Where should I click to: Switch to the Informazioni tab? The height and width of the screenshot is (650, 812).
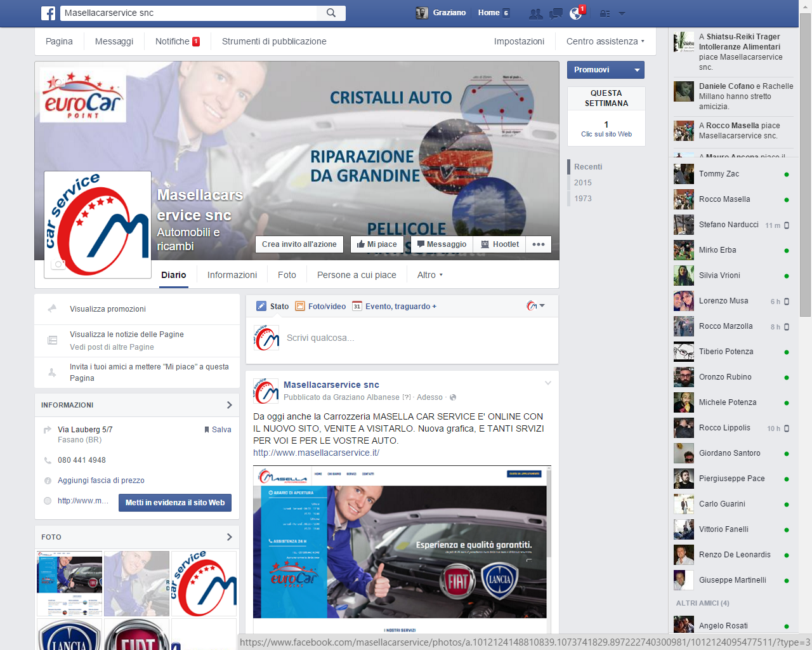click(x=232, y=275)
